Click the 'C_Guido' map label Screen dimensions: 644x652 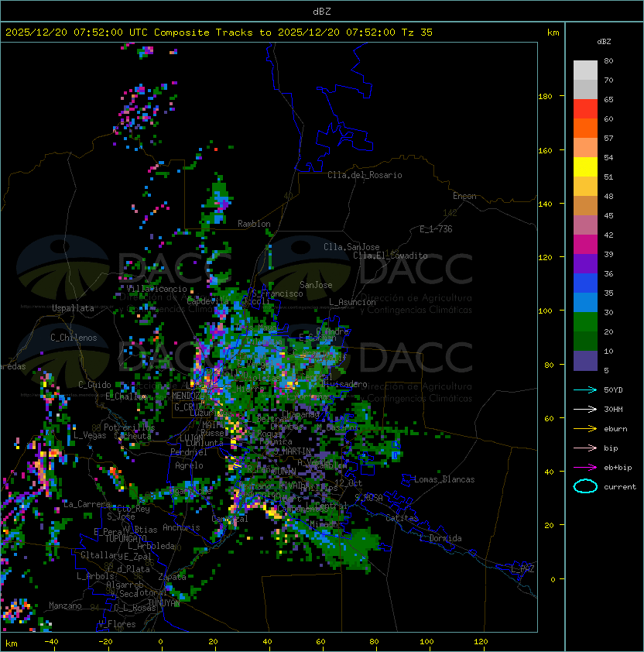(94, 385)
